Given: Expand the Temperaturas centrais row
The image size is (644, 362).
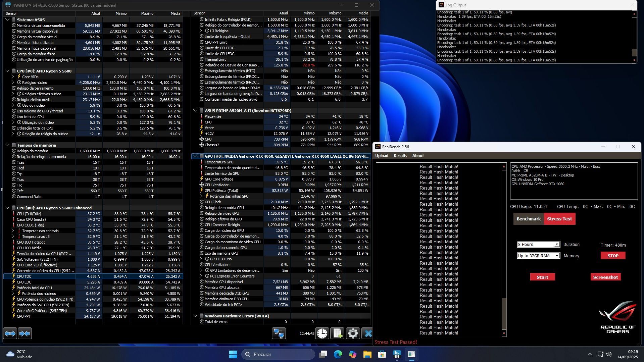Looking at the screenshot, I should pyautogui.click(x=13, y=231).
